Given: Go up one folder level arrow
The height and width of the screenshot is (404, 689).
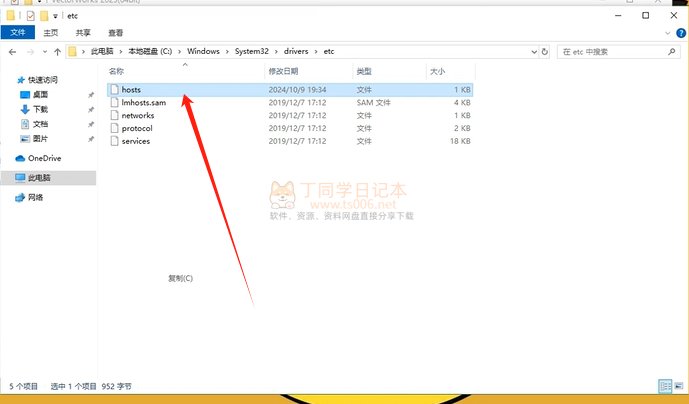Looking at the screenshot, I should 57,52.
